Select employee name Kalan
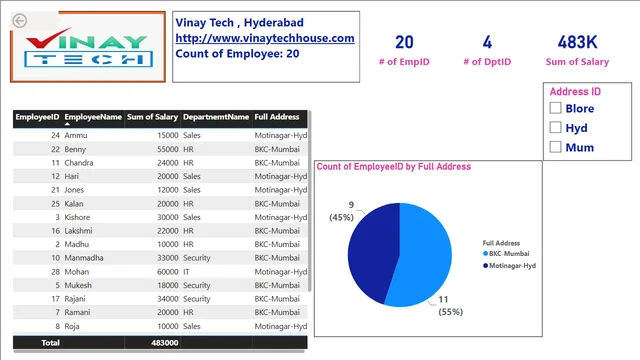This screenshot has height=360, width=640. pyautogui.click(x=74, y=203)
